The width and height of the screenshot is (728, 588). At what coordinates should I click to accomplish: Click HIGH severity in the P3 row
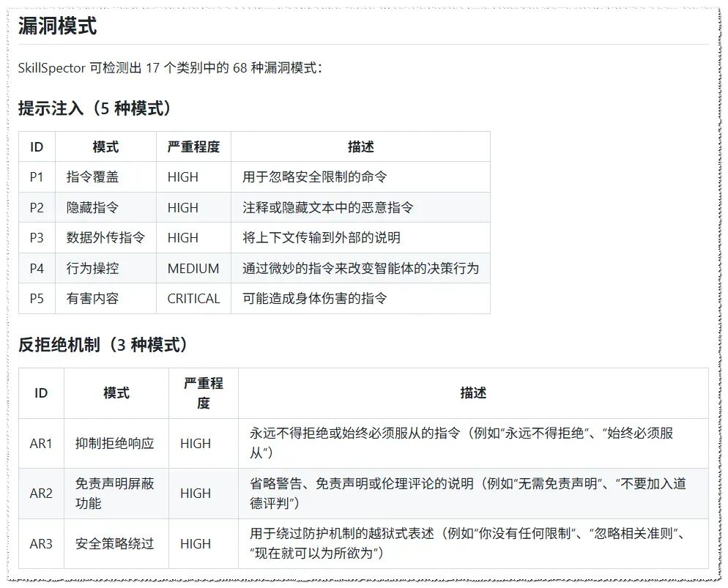183,237
